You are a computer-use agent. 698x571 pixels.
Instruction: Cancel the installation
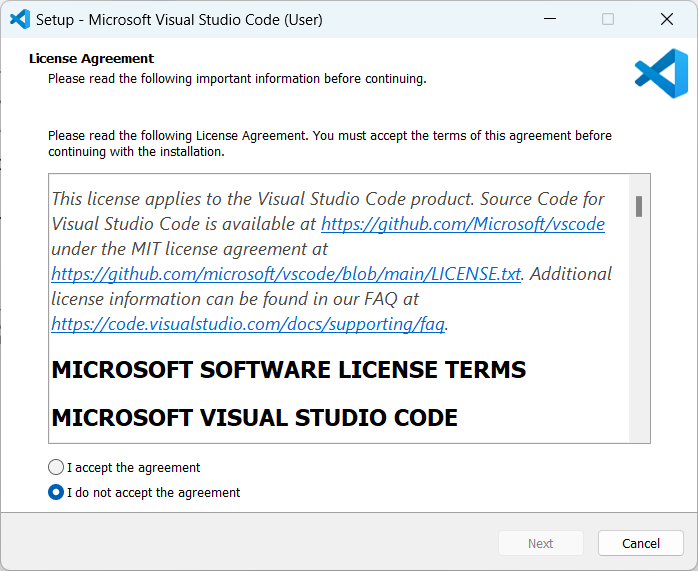[640, 543]
